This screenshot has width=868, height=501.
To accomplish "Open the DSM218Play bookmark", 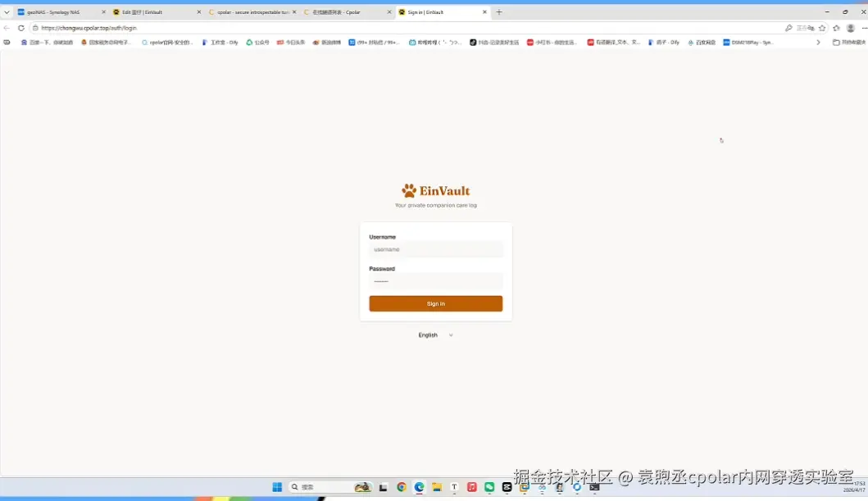I will [x=748, y=42].
